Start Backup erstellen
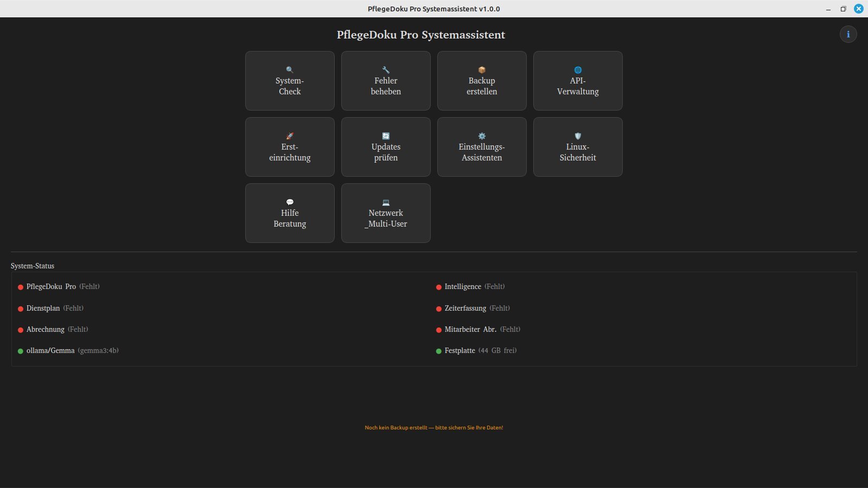This screenshot has height=488, width=868. coord(482,81)
